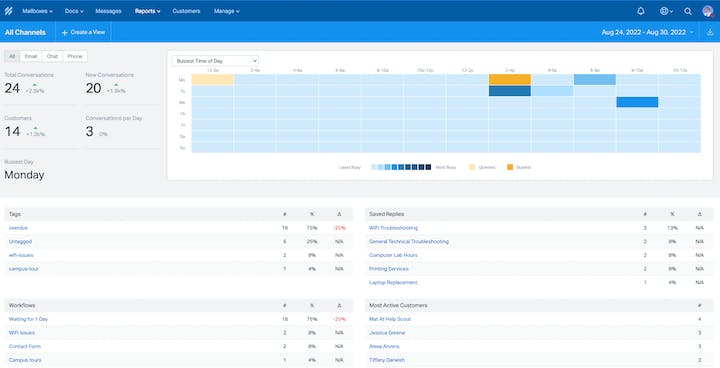Screen dimensions: 720x368
Task: Open the Campus tours workflow link
Action: tap(25, 360)
